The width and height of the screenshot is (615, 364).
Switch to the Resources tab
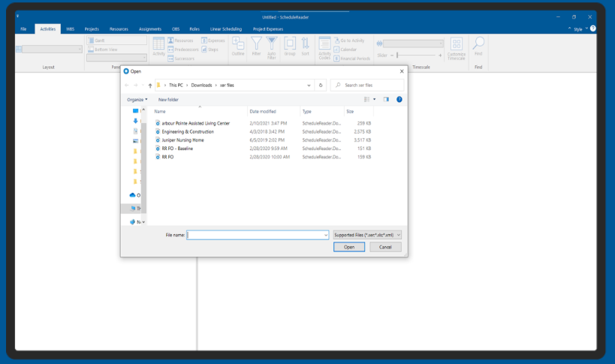pyautogui.click(x=119, y=29)
